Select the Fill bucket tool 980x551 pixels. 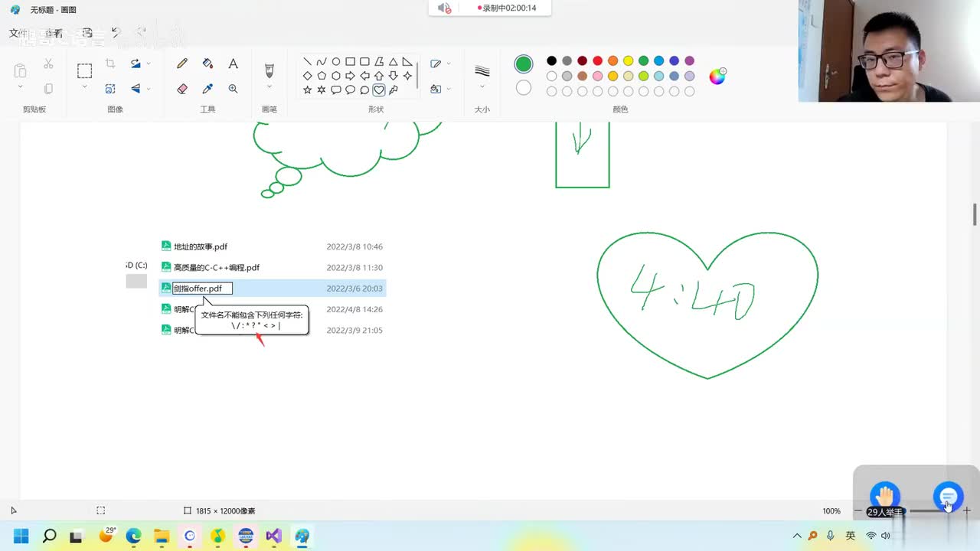[207, 64]
